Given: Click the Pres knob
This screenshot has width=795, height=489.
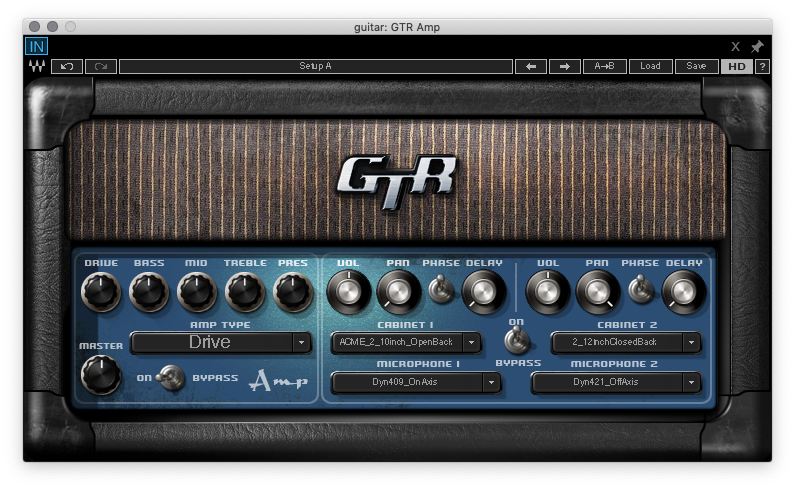Looking at the screenshot, I should 293,292.
